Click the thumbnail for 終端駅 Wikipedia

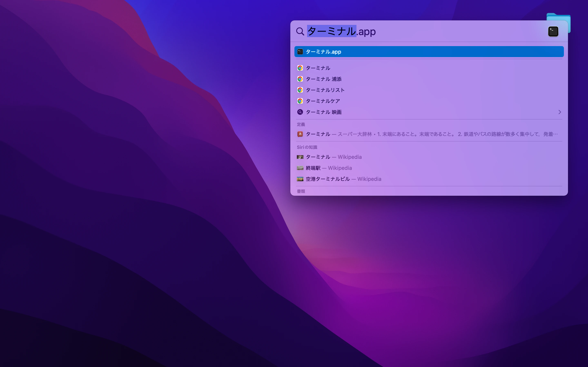coord(300,168)
